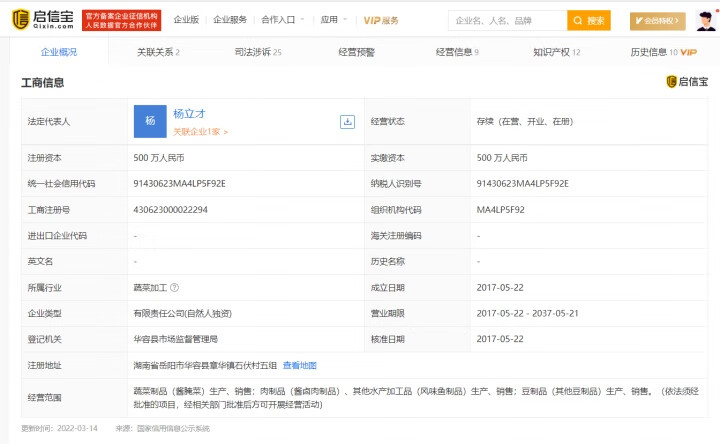720x444 pixels.
Task: Click the 查看地图 map link
Action: click(x=299, y=365)
